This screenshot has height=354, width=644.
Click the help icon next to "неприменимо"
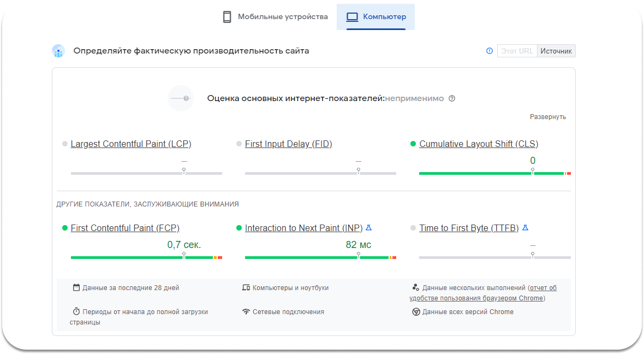tap(452, 99)
